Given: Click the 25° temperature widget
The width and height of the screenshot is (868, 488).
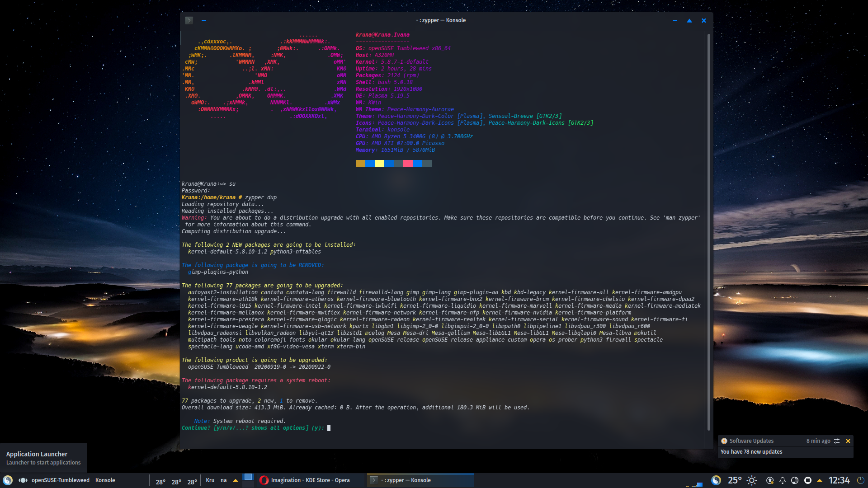Looking at the screenshot, I should pyautogui.click(x=735, y=480).
